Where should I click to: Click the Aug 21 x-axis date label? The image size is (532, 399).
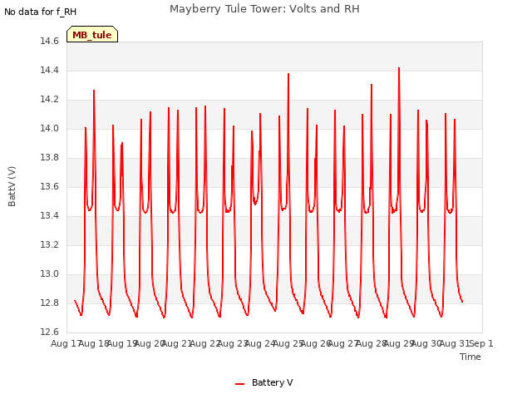click(176, 343)
